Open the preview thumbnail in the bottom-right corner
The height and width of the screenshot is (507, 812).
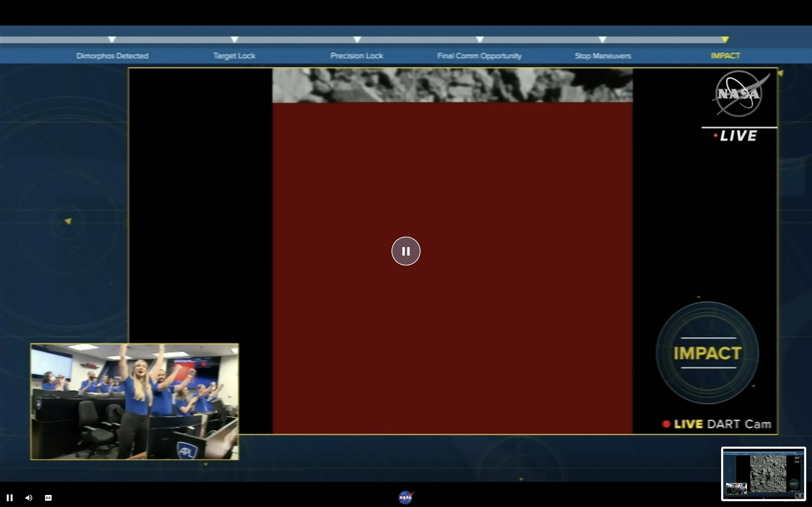click(763, 474)
